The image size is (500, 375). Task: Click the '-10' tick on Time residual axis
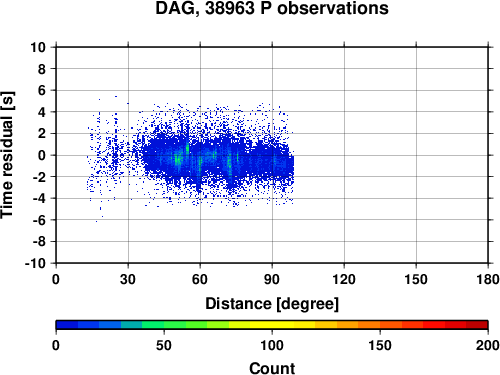pos(35,263)
